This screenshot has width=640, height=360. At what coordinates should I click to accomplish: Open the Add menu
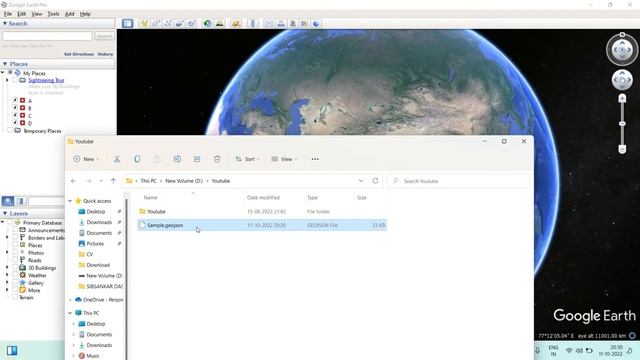tap(70, 14)
